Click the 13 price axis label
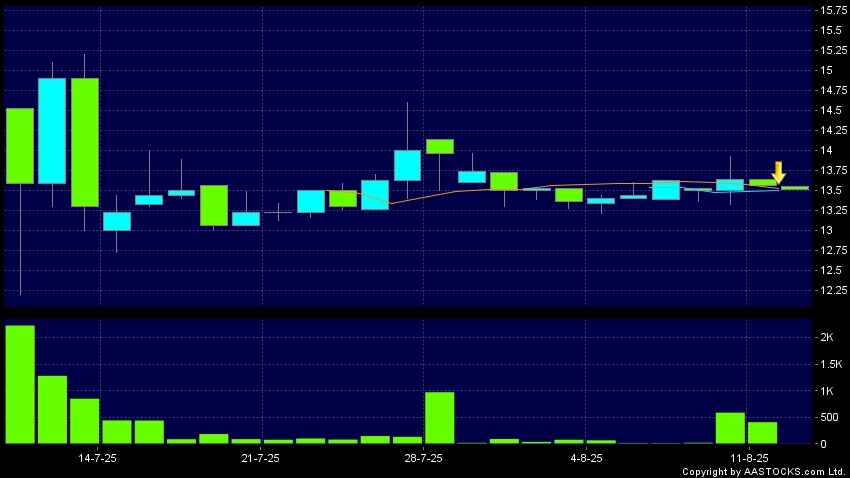The image size is (850, 478). [826, 230]
